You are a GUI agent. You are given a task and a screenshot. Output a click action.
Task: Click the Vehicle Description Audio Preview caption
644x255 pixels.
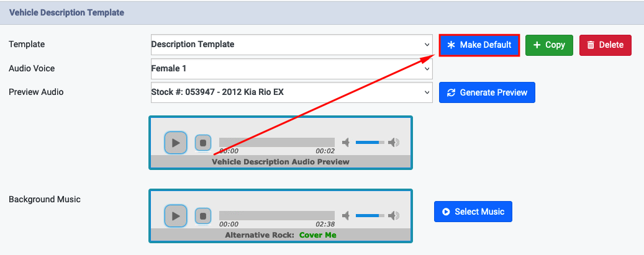tap(281, 162)
